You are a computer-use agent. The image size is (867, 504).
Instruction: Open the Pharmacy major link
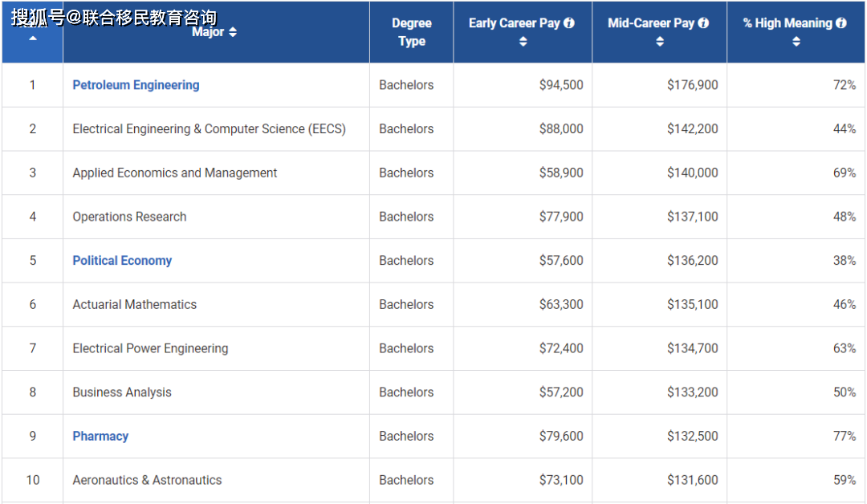click(x=100, y=436)
